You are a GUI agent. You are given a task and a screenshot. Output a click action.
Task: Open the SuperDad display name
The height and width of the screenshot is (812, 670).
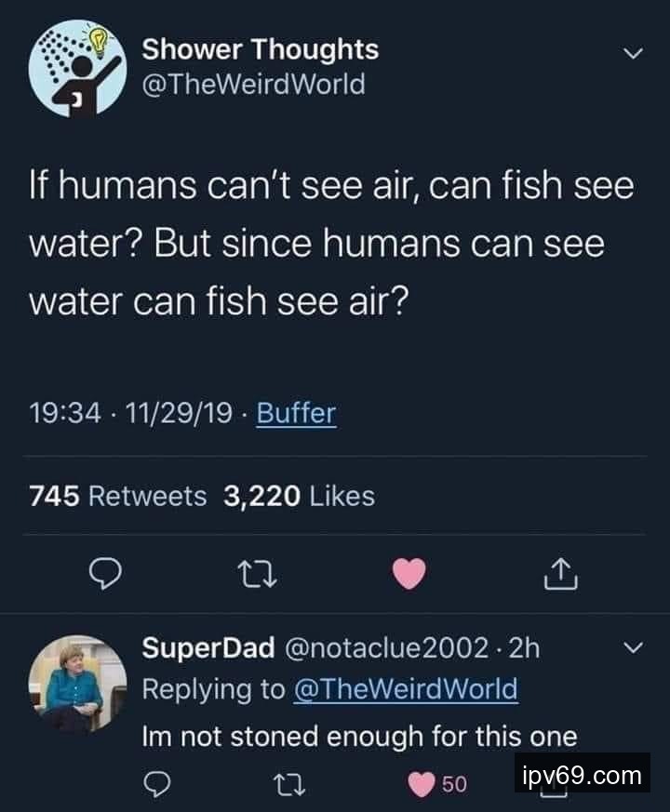pos(208,647)
